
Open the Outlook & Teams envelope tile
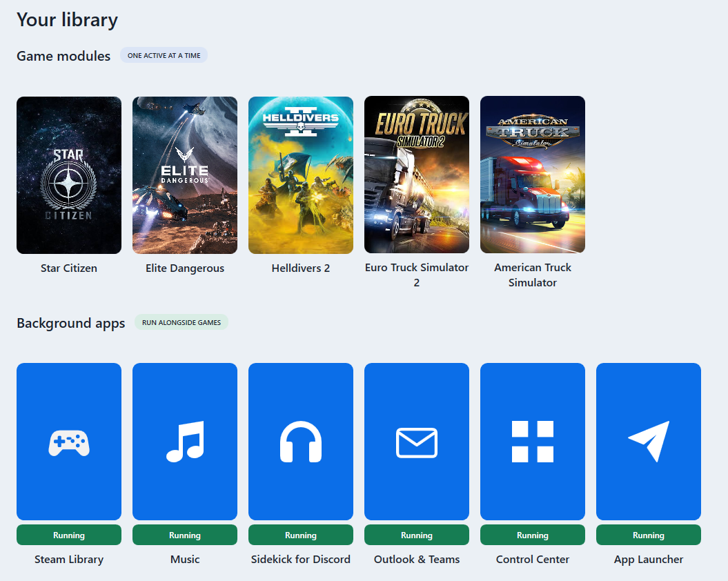point(417,441)
